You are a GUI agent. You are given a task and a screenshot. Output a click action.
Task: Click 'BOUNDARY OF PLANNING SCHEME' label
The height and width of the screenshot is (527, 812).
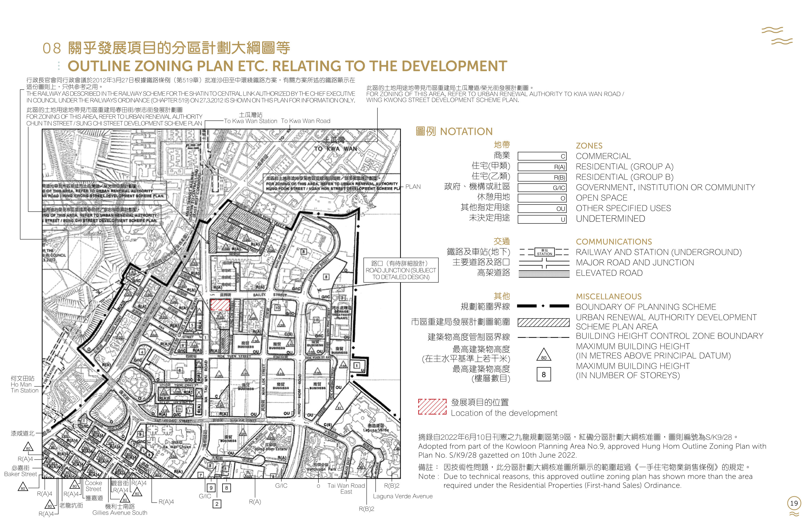[646, 307]
